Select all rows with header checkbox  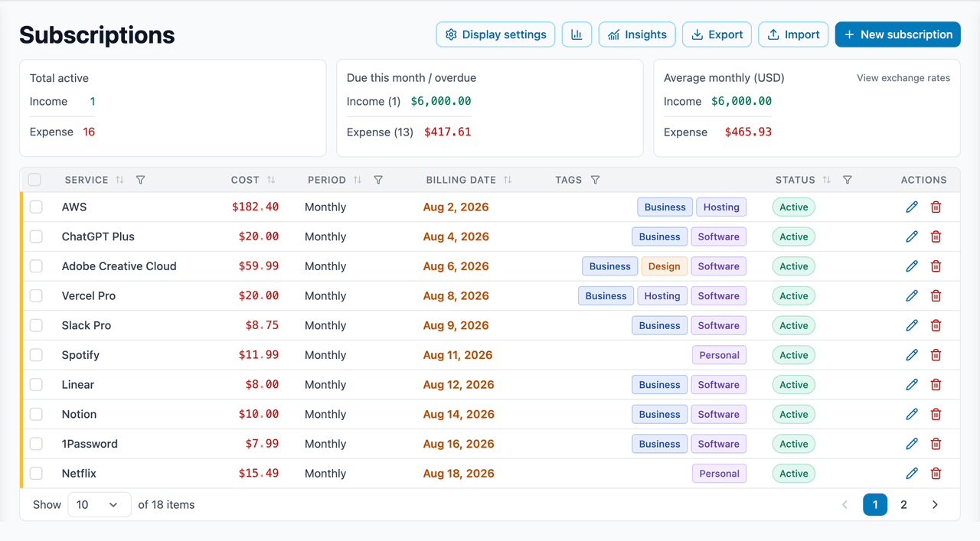34,180
